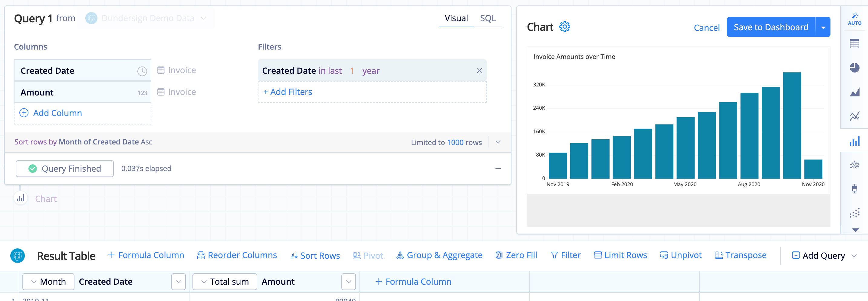Change the filter unit year
The image size is (868, 301).
pos(371,71)
